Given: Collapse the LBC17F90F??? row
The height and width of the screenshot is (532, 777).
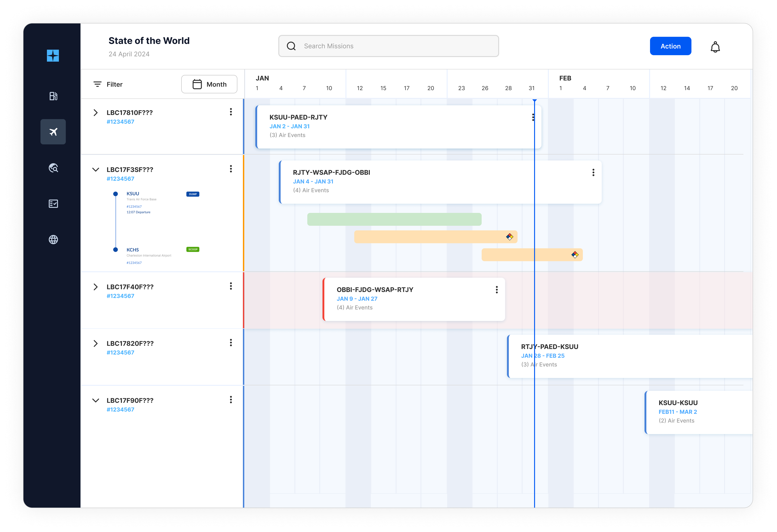Looking at the screenshot, I should (96, 400).
